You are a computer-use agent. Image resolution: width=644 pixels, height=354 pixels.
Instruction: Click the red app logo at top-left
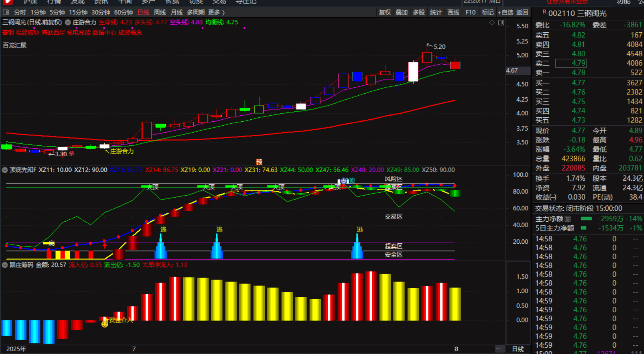click(x=7, y=2)
